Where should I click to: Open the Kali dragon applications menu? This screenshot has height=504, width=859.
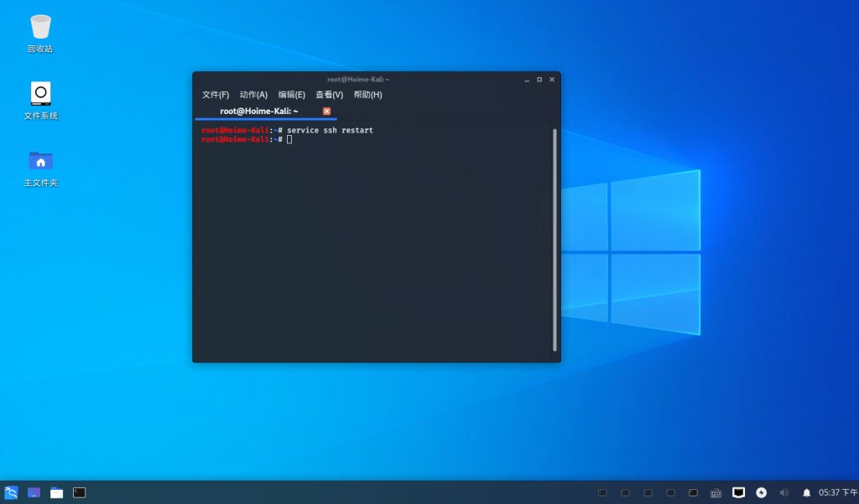tap(11, 492)
